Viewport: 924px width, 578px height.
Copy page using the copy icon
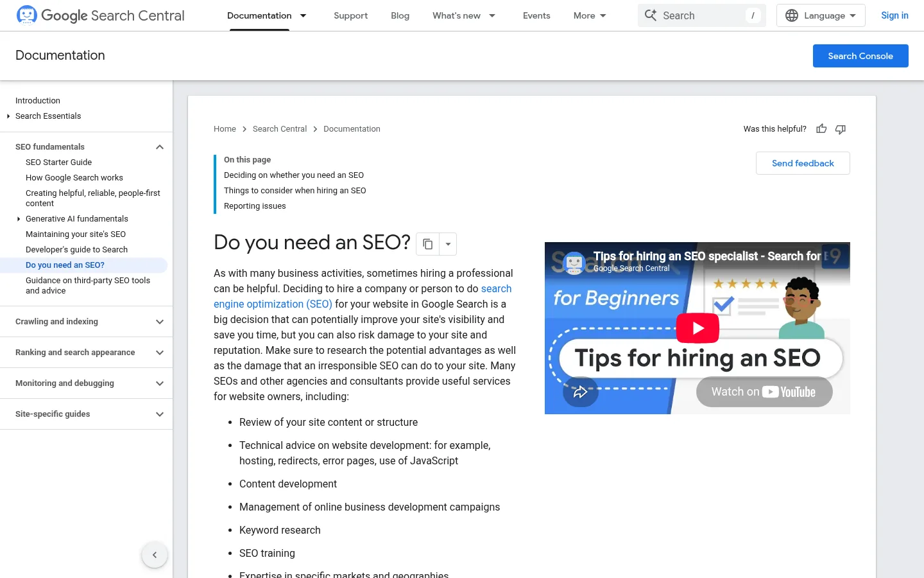coord(428,244)
